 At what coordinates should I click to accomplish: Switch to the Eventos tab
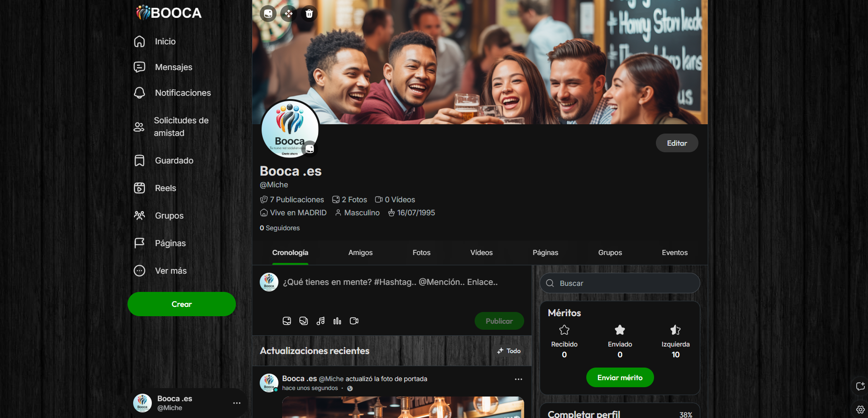click(x=675, y=253)
